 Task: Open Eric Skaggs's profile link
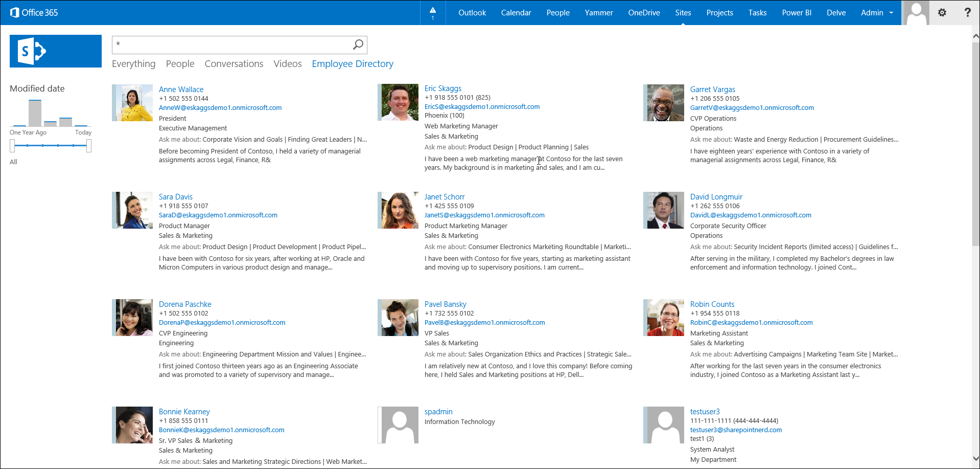point(443,88)
